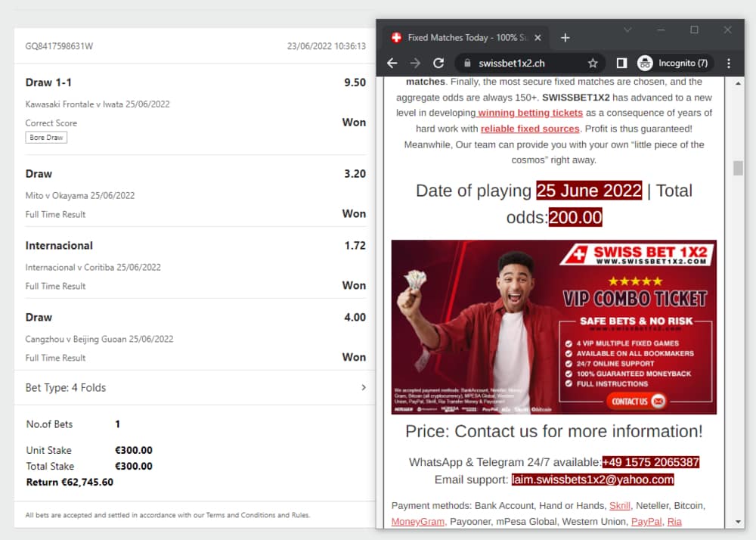The height and width of the screenshot is (540, 756).
Task: Open a new tab with the plus button
Action: coord(565,38)
